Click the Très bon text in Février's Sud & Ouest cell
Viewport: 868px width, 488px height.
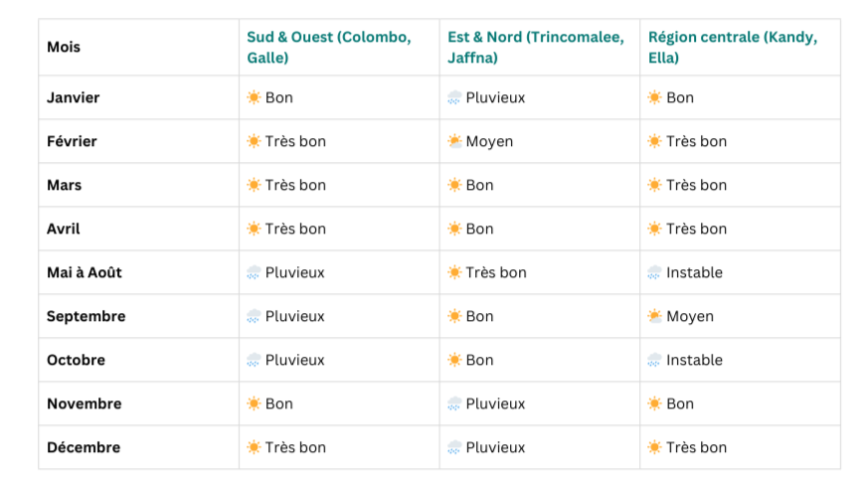[x=295, y=141]
